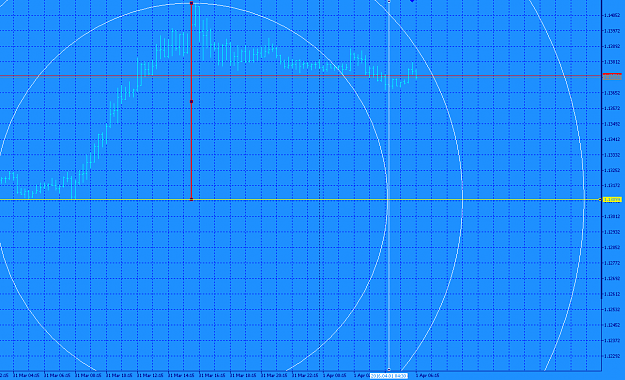Click the '31 Mar 12:05' time axis label
Viewport: 625px width, 380px height.
click(x=150, y=376)
